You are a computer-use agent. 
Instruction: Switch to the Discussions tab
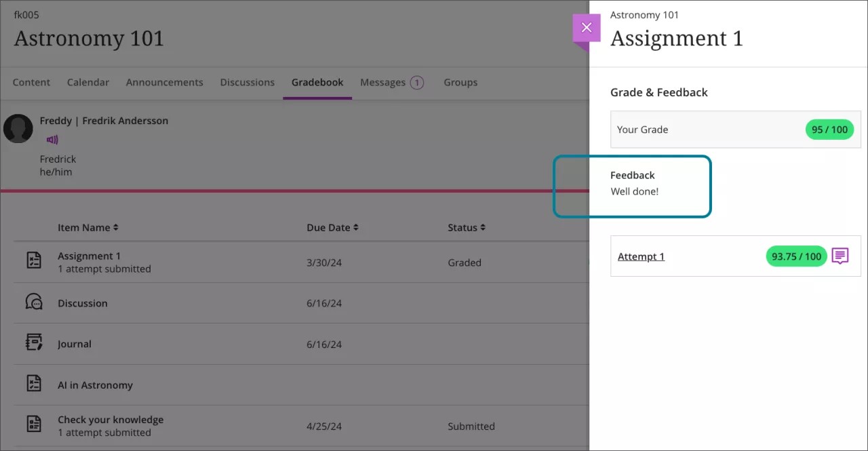(x=247, y=82)
